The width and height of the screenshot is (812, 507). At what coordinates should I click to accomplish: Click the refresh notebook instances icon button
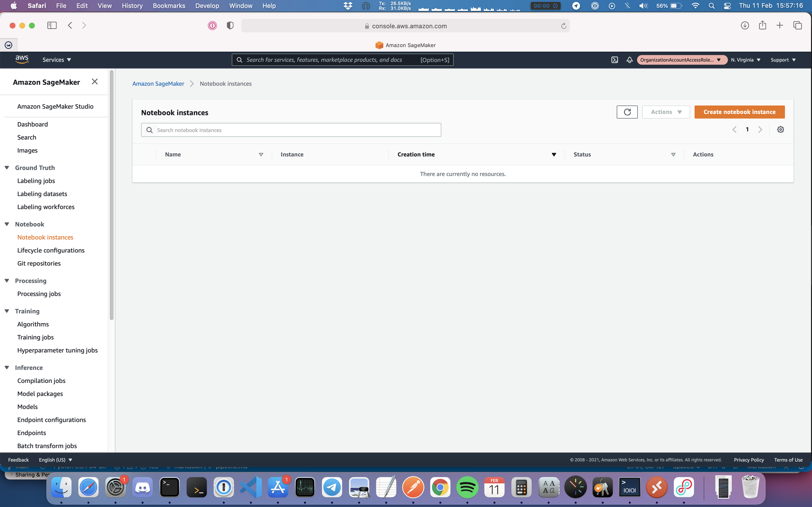click(x=627, y=112)
